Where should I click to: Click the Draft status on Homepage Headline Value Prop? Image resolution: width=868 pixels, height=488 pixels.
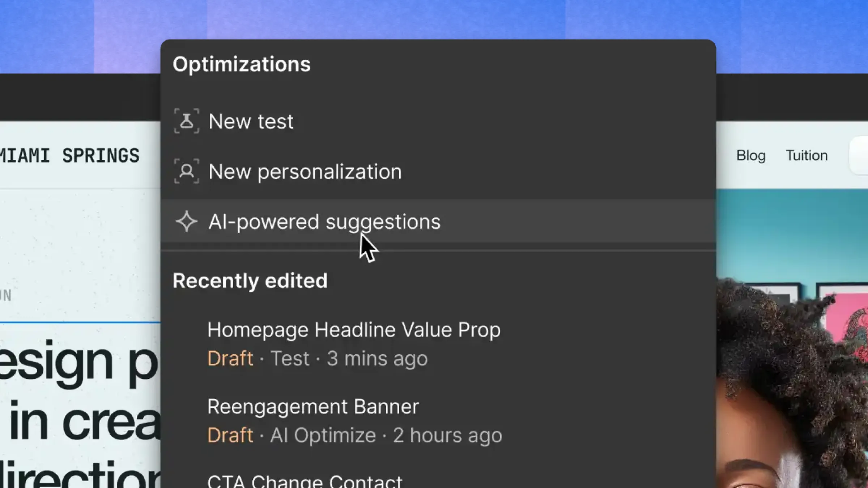click(x=230, y=358)
